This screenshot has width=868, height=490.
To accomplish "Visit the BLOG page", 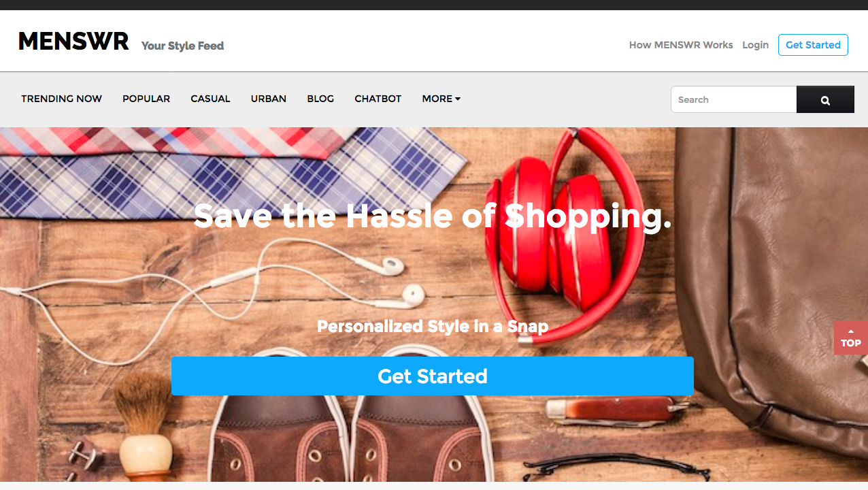I will 320,99.
